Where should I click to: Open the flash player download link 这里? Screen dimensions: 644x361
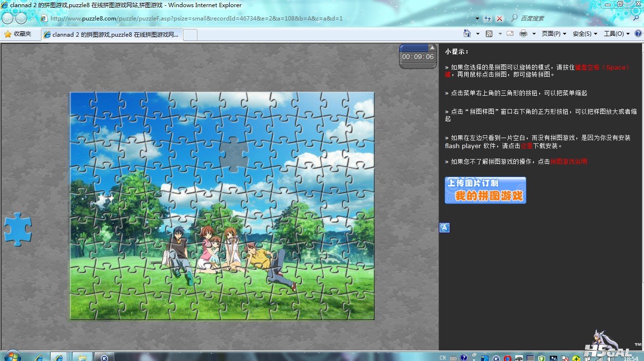tap(527, 146)
